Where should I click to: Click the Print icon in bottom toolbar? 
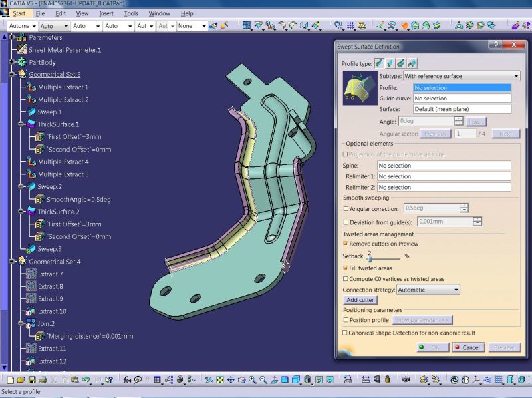click(x=43, y=379)
